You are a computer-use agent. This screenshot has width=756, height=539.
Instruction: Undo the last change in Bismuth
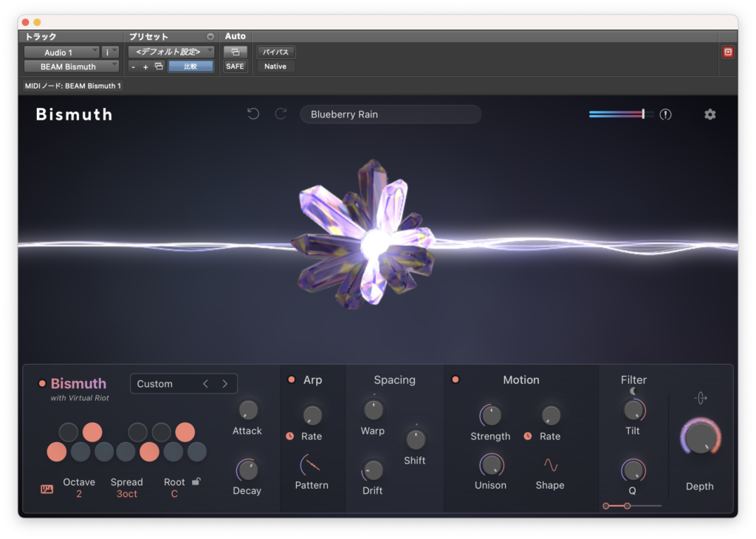[253, 114]
